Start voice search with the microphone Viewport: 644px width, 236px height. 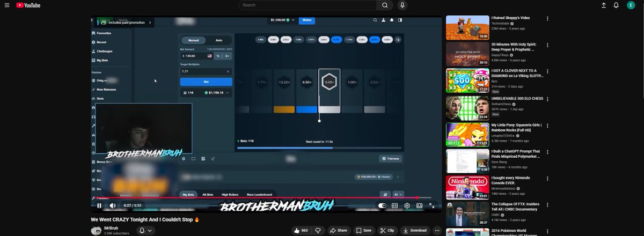(x=402, y=5)
